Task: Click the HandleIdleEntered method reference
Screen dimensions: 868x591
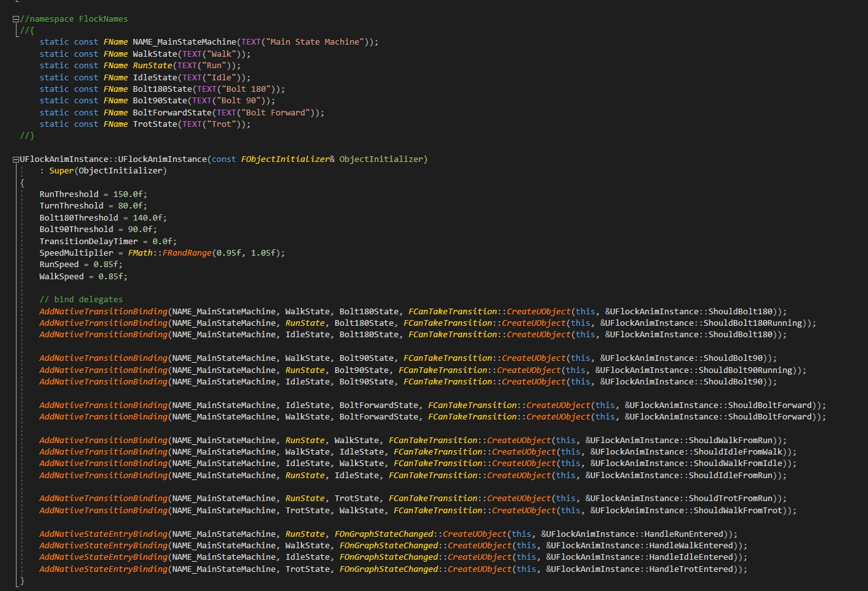Action: 691,557
